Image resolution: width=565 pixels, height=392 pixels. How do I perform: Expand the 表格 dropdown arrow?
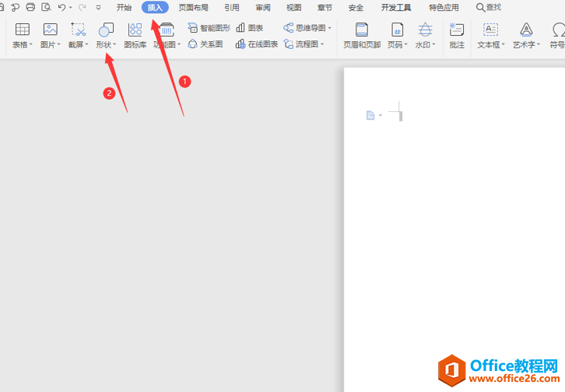pyautogui.click(x=31, y=44)
